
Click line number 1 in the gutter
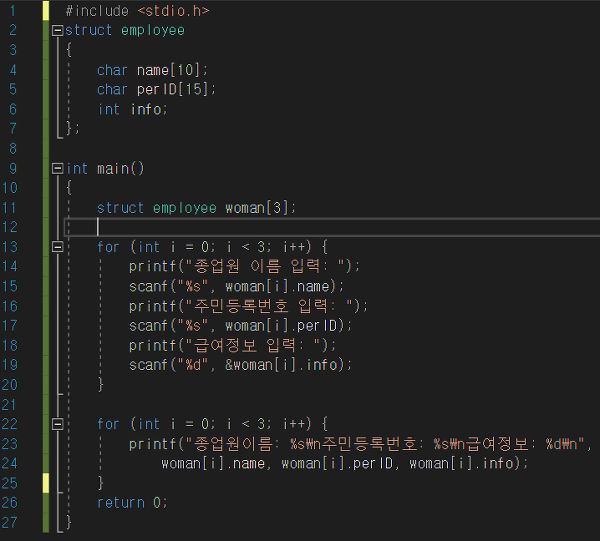pyautogui.click(x=13, y=11)
